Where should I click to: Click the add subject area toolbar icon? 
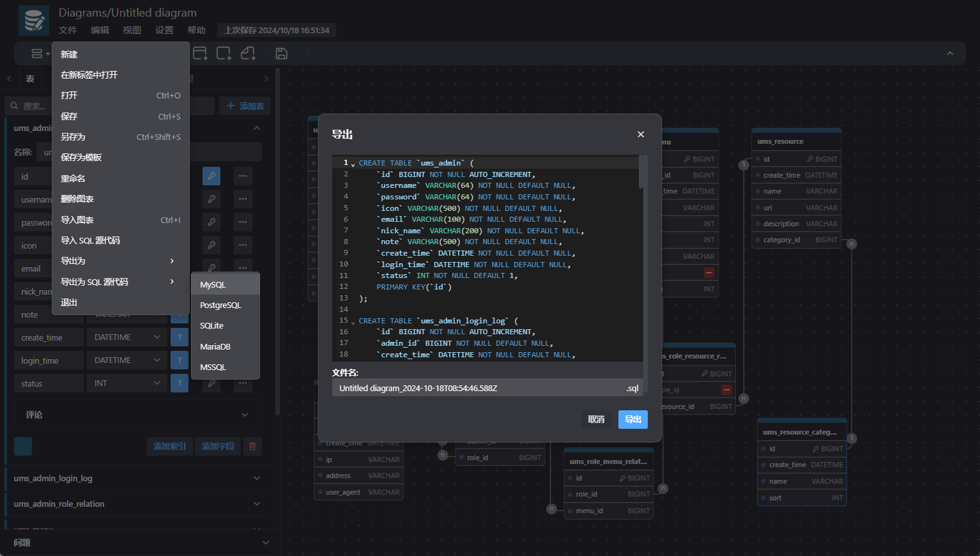coord(224,54)
